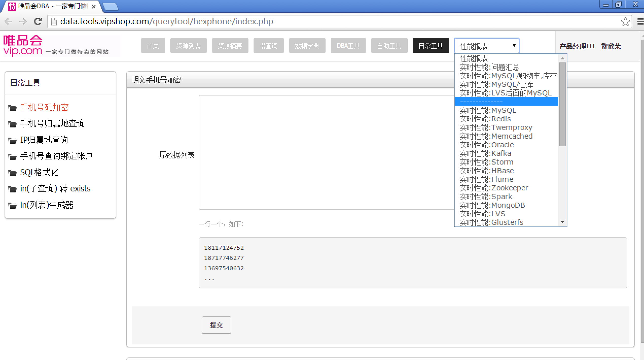Bookmark this page with star icon
The image size is (644, 360).
[625, 22]
